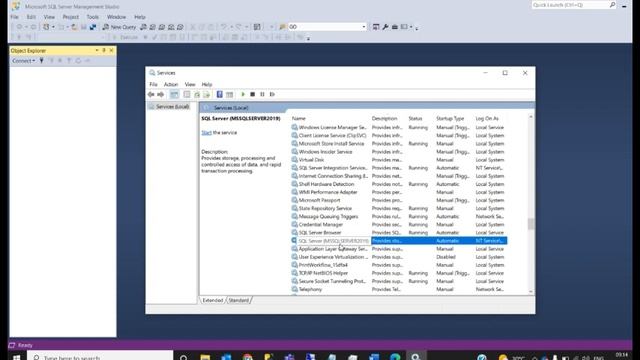
Task: Select Virtual Disk service row
Action: (399, 160)
